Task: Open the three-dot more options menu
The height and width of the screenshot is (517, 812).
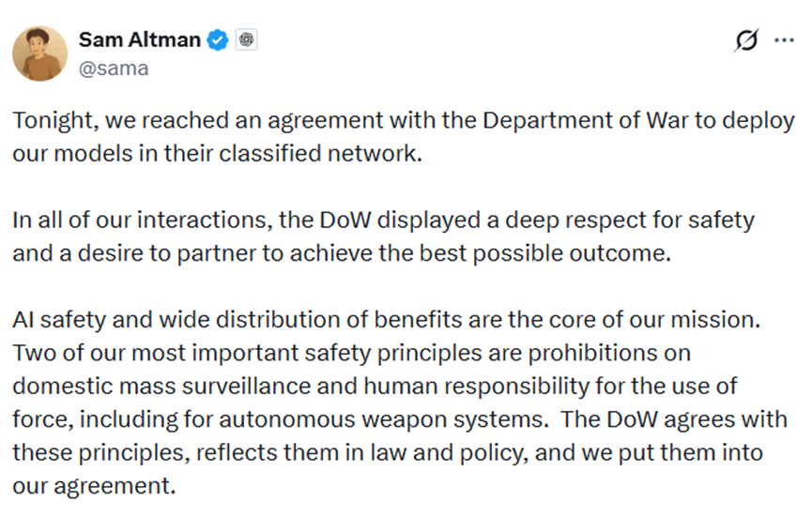Action: point(784,40)
